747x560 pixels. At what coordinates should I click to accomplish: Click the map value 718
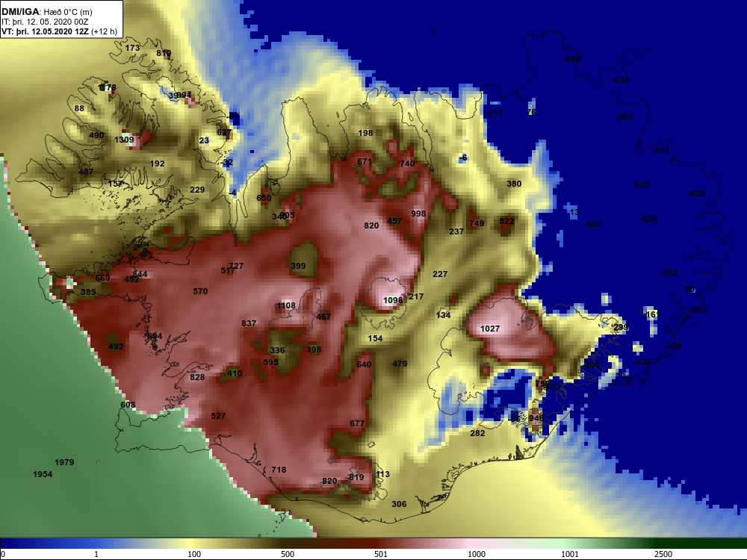[279, 470]
